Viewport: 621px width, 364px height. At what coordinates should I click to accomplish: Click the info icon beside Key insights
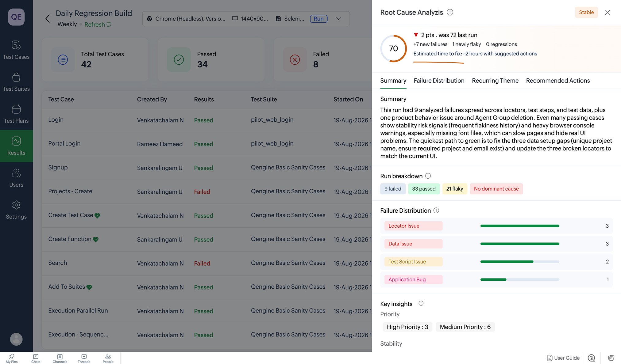click(421, 303)
